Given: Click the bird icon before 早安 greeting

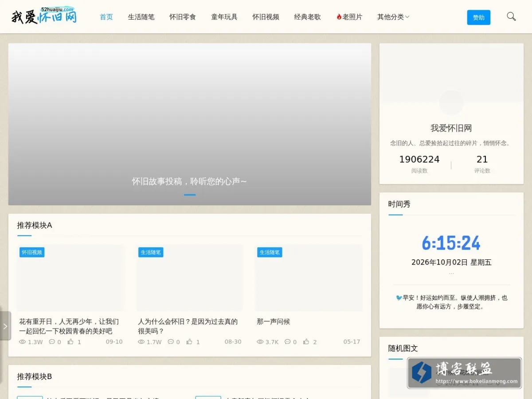Looking at the screenshot, I should click(399, 298).
